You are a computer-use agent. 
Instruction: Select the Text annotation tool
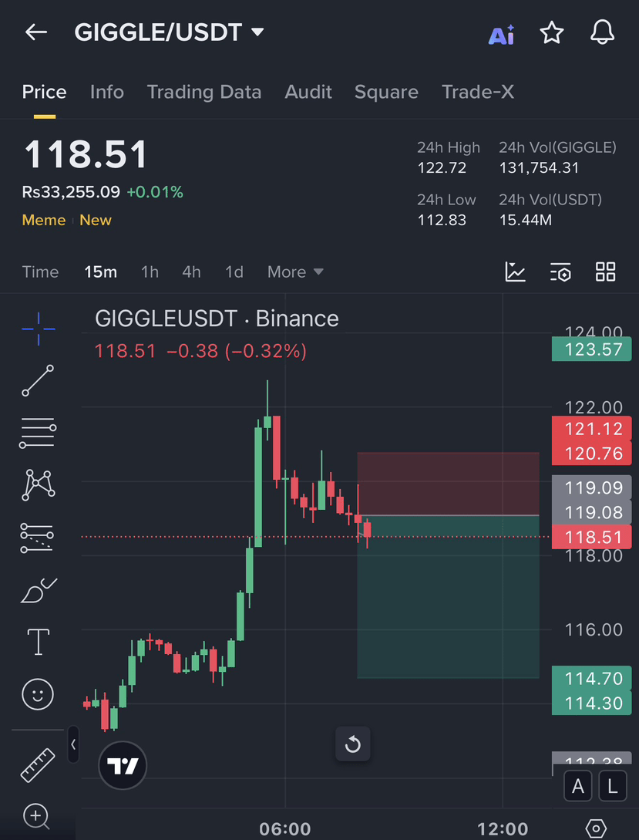39,642
